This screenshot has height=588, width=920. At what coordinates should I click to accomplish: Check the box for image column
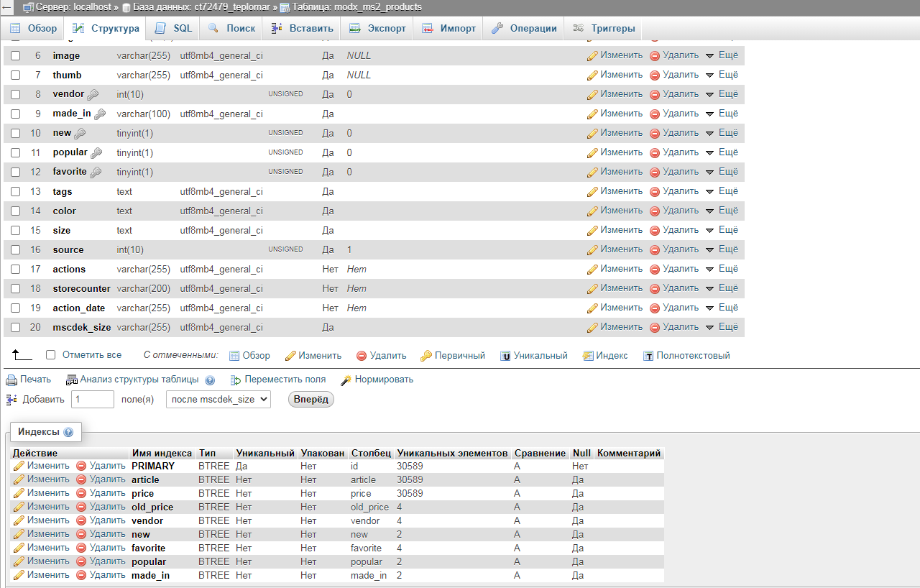pyautogui.click(x=15, y=56)
